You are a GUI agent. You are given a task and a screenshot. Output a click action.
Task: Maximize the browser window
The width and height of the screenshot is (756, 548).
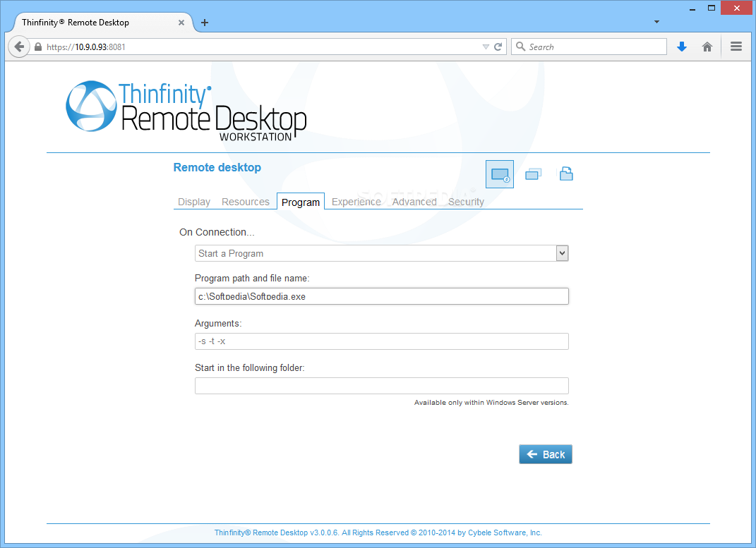711,8
